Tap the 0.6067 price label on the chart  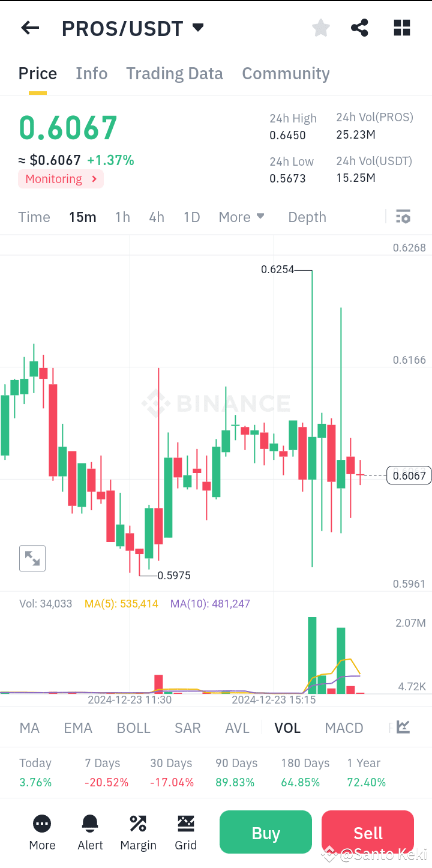click(409, 475)
